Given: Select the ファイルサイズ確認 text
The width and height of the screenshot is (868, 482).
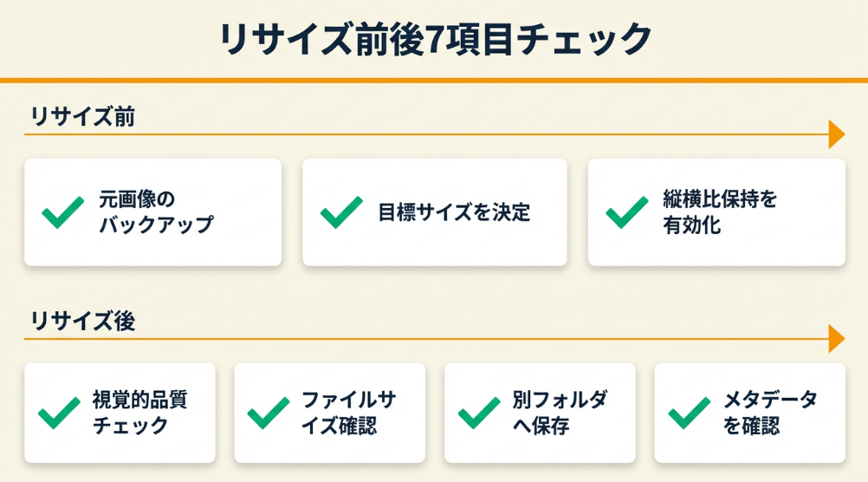Looking at the screenshot, I should [349, 414].
